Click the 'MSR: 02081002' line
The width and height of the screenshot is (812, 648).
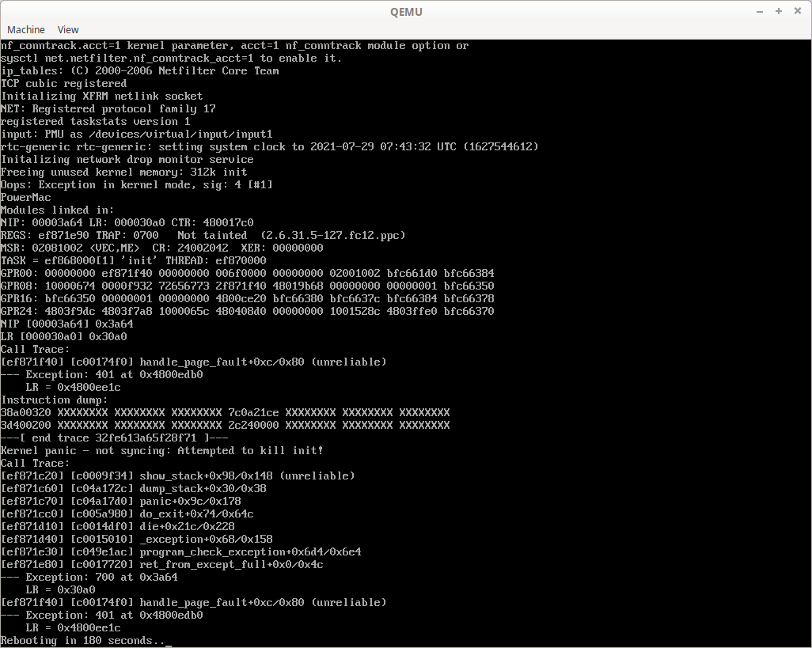tap(161, 248)
